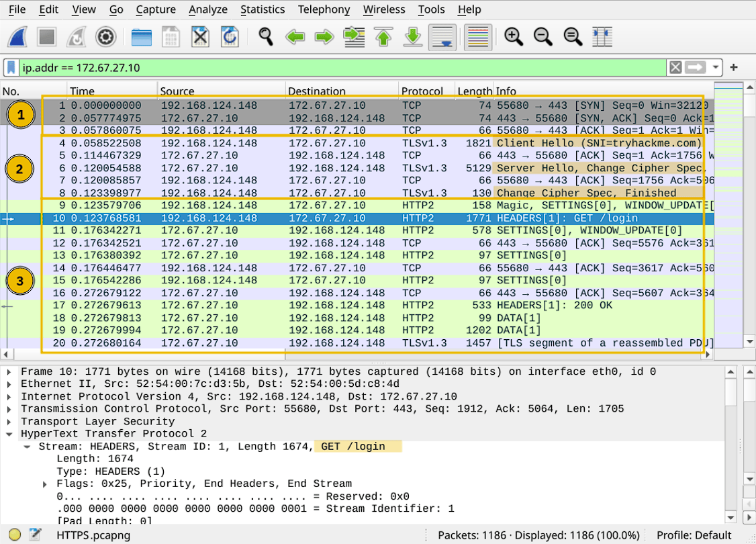Open the Telephony menu

324,9
